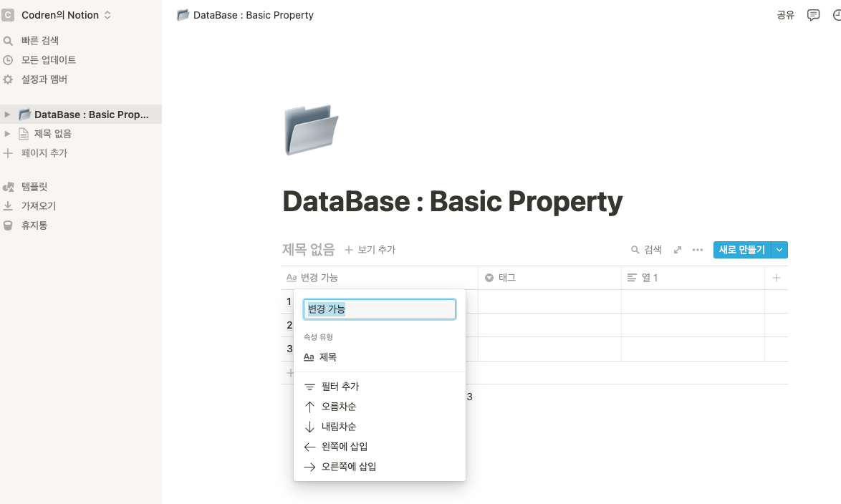
Task: Select the 제목 property type entry
Action: (380, 357)
